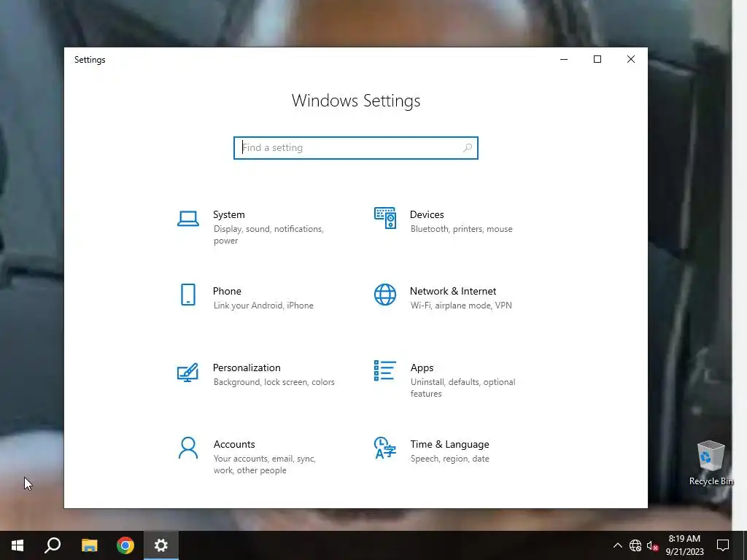Click 'Display, sound, notifications, power' description

tap(268, 235)
